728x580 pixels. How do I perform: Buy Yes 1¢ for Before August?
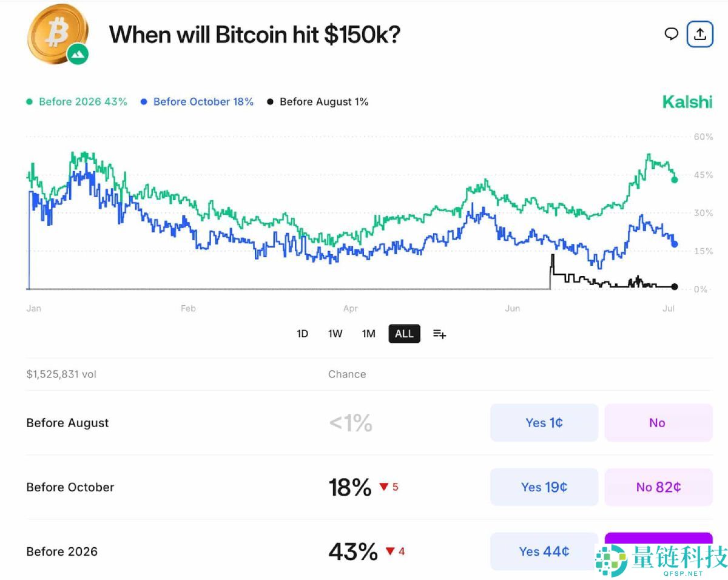point(544,423)
